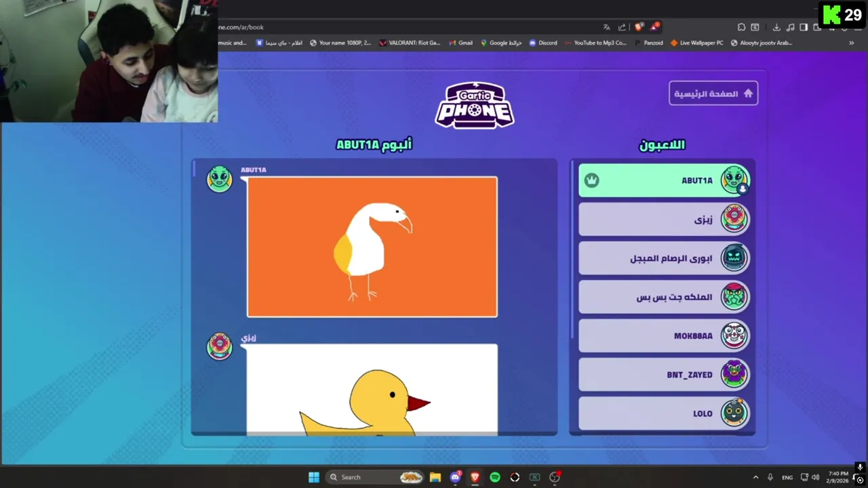
Task: Open VALORANT: Riot Ga... bookmark
Action: (410, 43)
